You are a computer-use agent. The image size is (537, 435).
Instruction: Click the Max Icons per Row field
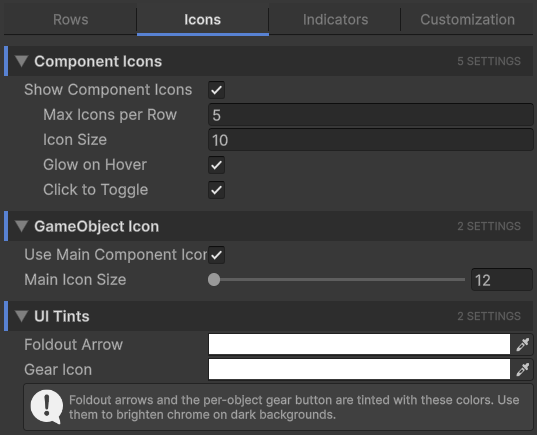click(x=371, y=115)
